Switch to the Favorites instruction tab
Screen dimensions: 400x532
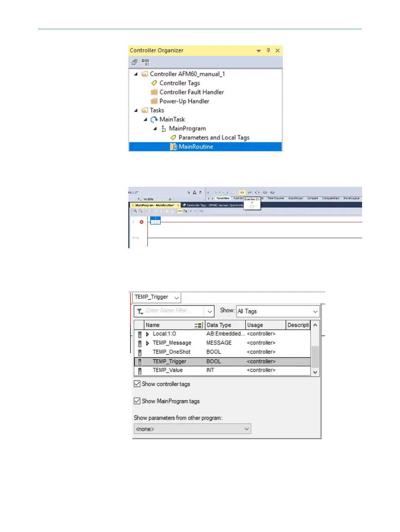pyautogui.click(x=223, y=198)
